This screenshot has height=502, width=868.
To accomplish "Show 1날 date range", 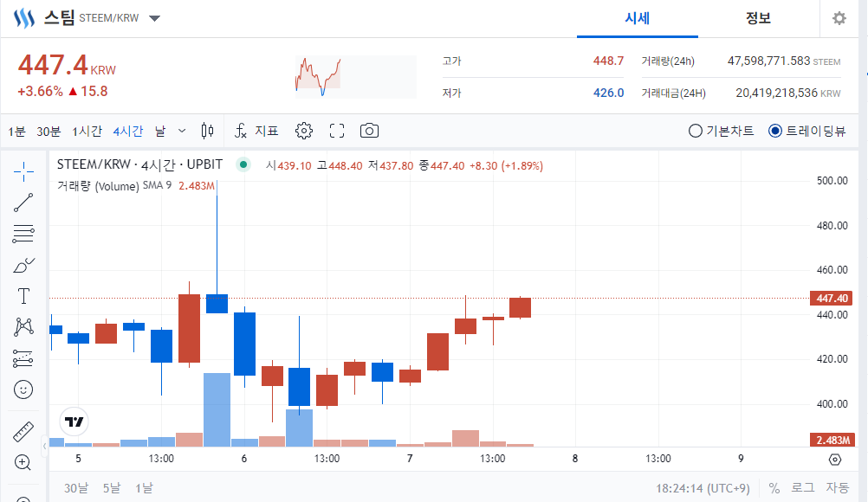I will (x=144, y=488).
